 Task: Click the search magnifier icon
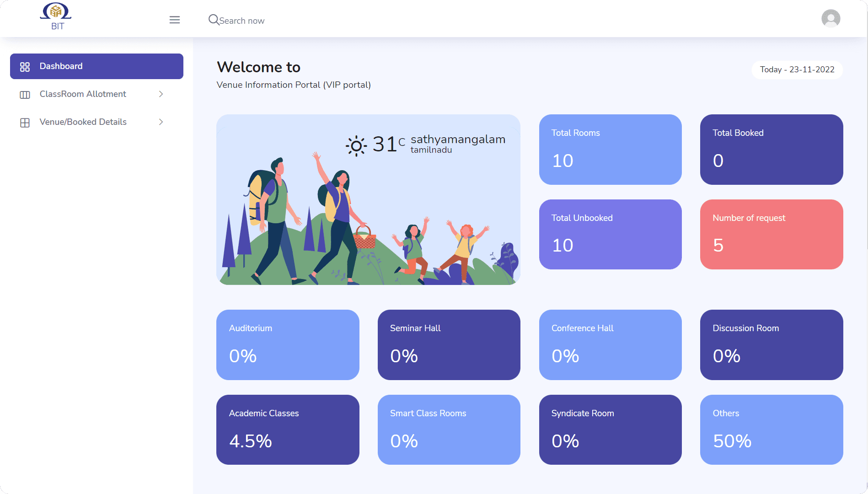214,20
